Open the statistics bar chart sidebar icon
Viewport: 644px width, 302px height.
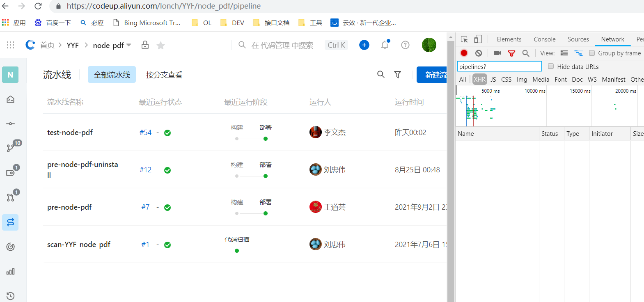11,272
